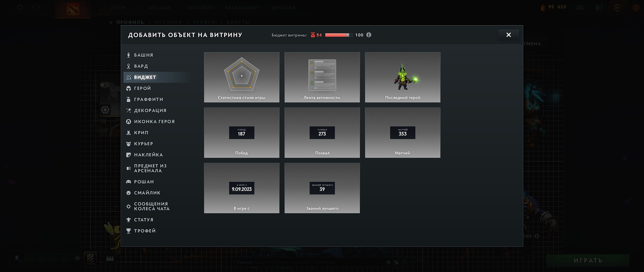Viewport: 644px width, 272px height.
Task: Open the Курьер category icon
Action: pyautogui.click(x=129, y=144)
